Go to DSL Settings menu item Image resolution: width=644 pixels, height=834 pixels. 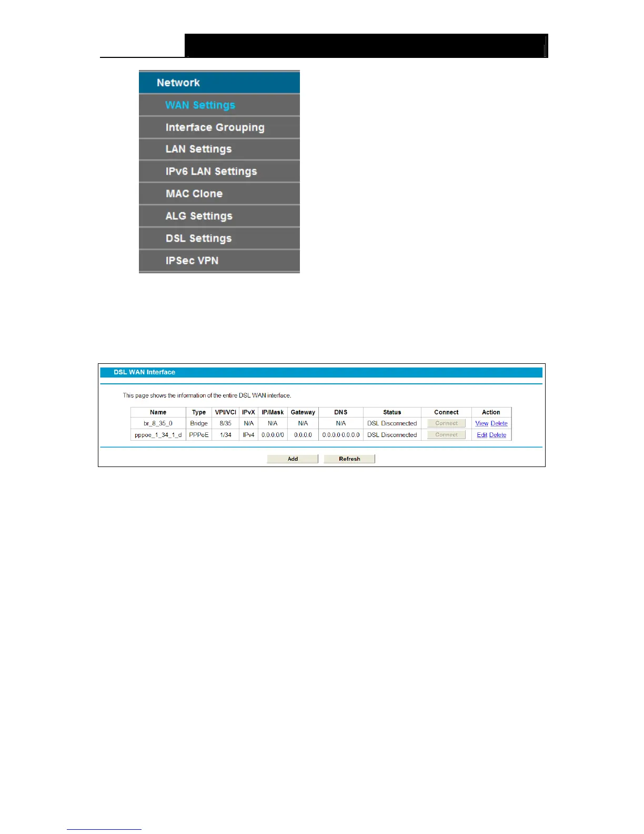219,239
